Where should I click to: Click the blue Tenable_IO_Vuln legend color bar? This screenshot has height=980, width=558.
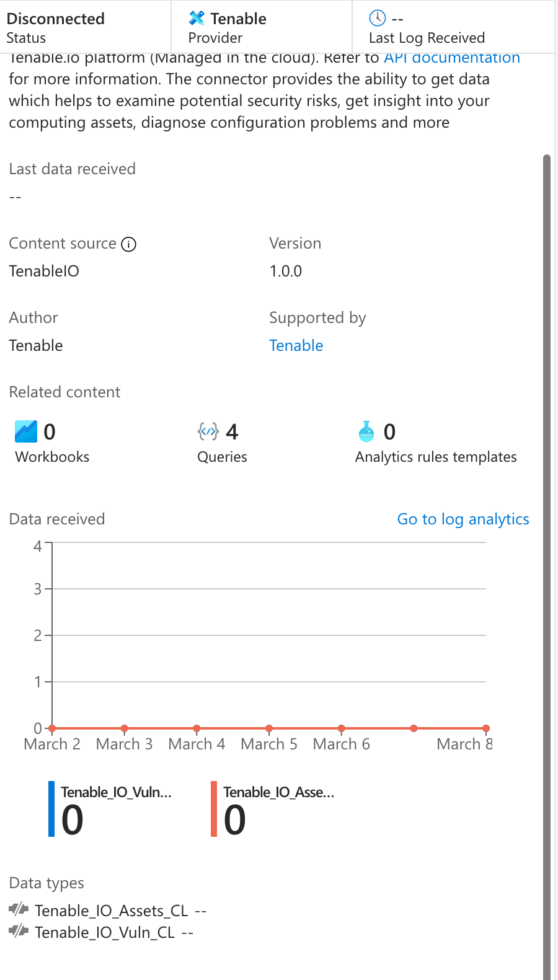[x=51, y=809]
